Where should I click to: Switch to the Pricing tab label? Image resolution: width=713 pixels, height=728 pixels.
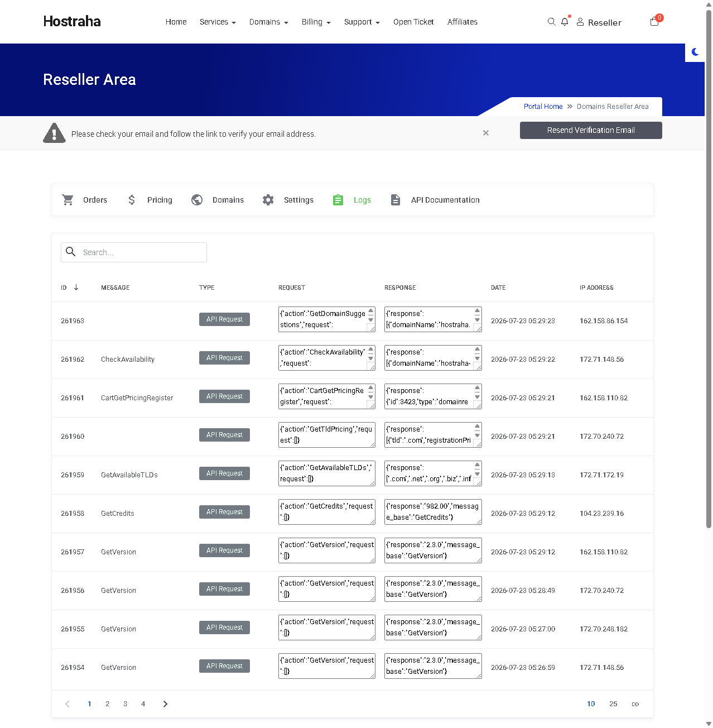(x=160, y=200)
